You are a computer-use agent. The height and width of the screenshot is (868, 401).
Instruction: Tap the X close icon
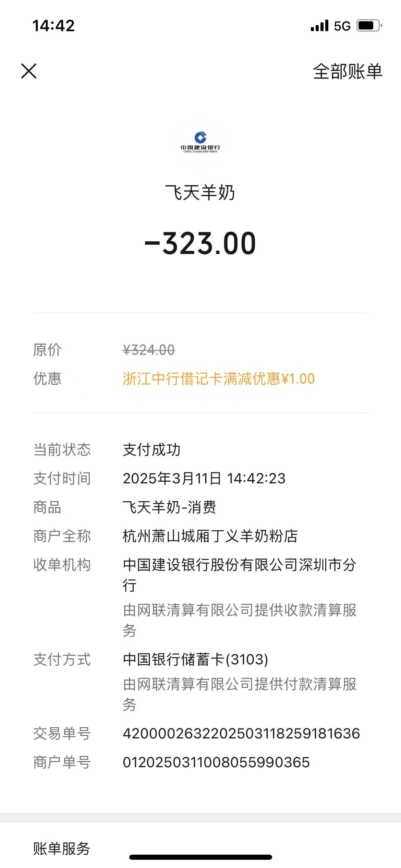point(29,71)
